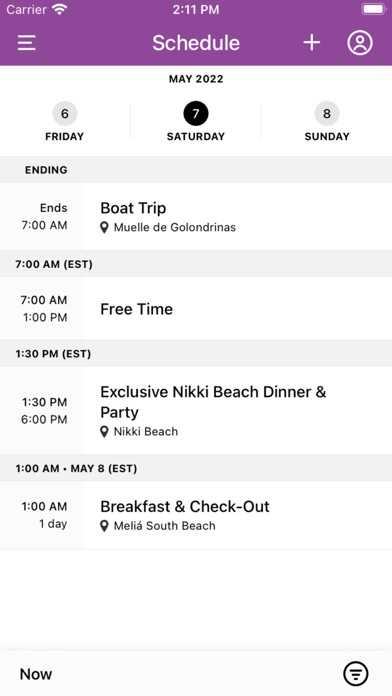Tap the plus icon to add event

coord(312,43)
